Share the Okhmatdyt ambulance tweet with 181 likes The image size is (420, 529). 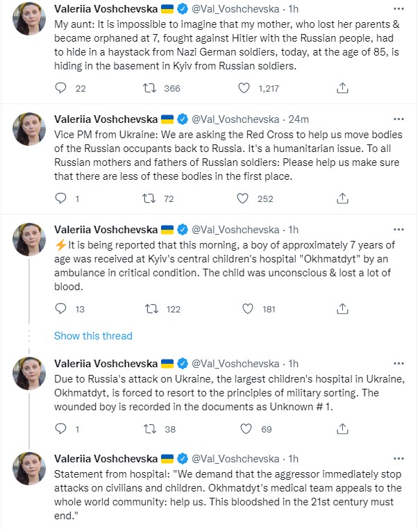(342, 309)
